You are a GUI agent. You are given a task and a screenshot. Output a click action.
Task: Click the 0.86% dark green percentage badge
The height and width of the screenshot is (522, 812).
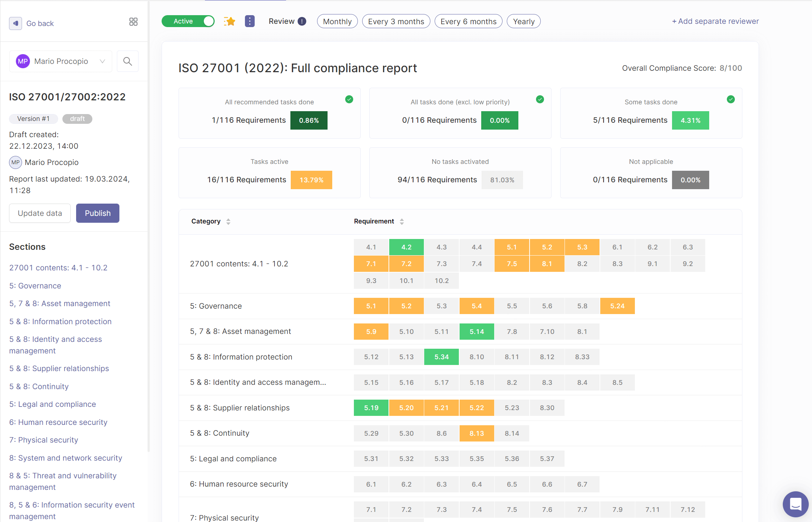pyautogui.click(x=309, y=121)
